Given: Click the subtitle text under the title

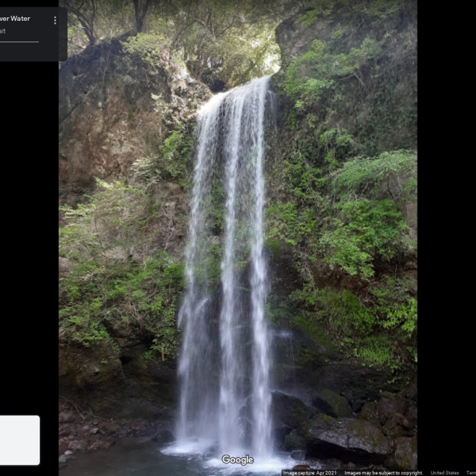Looking at the screenshot, I should point(3,31).
